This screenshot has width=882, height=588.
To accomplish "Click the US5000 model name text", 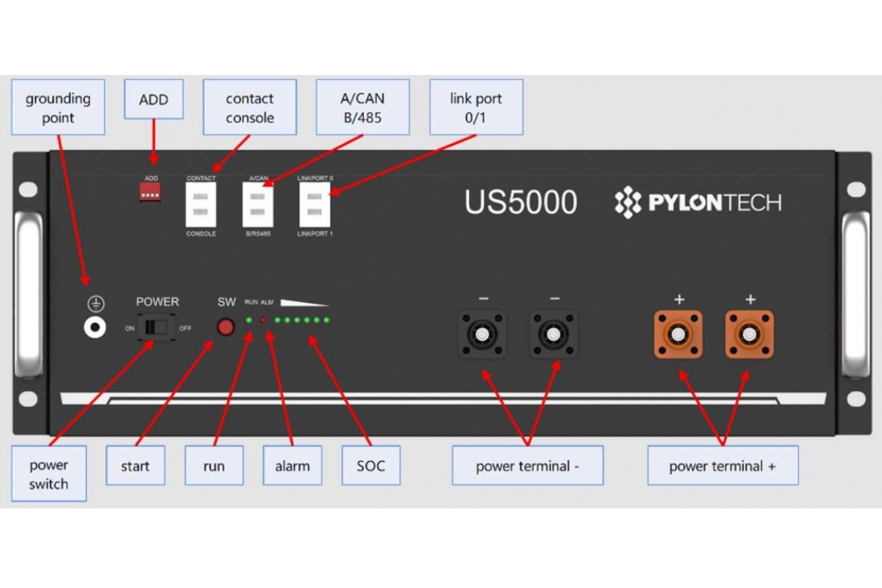I will [520, 203].
